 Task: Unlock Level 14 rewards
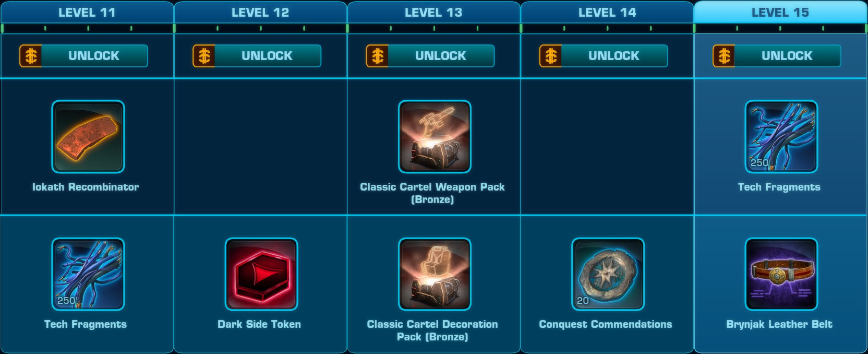coord(603,56)
